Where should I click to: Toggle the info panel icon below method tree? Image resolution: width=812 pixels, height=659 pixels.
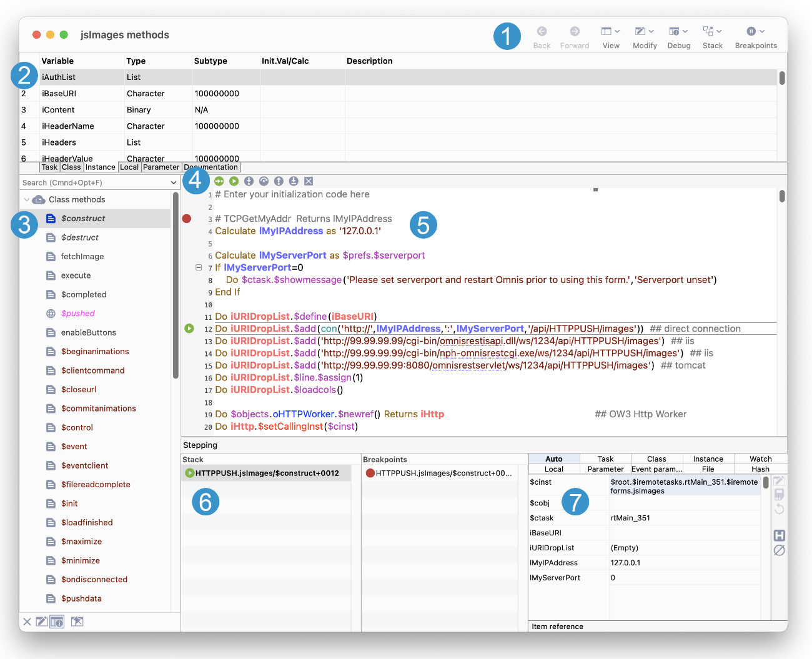point(57,622)
